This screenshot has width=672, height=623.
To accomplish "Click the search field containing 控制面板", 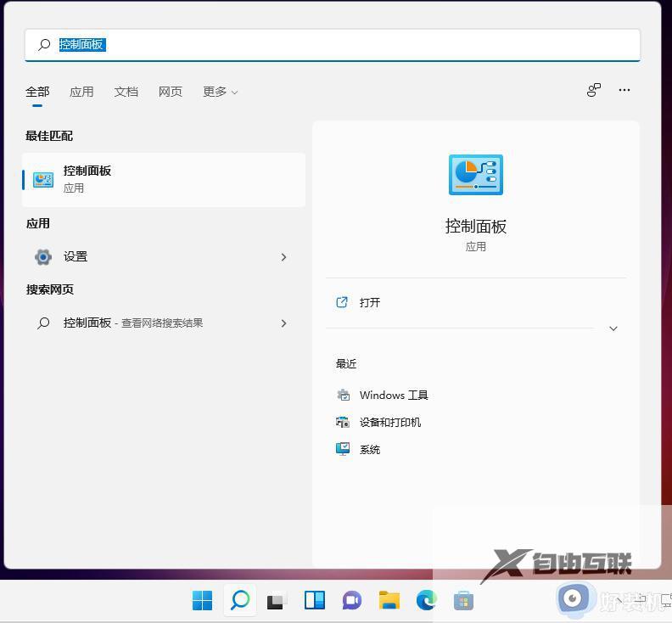I will (x=332, y=45).
